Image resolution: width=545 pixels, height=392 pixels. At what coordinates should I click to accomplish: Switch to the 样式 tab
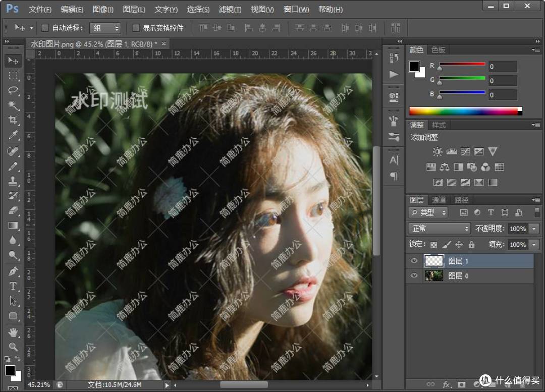(439, 125)
